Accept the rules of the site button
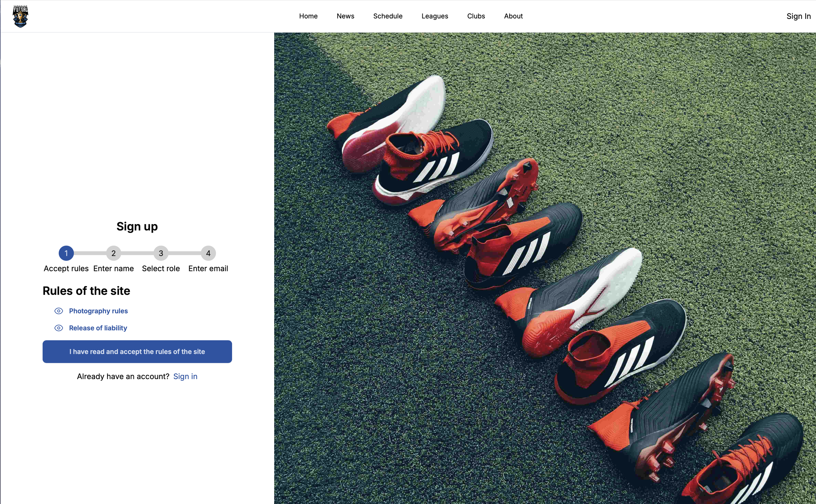The image size is (816, 504). point(137,352)
